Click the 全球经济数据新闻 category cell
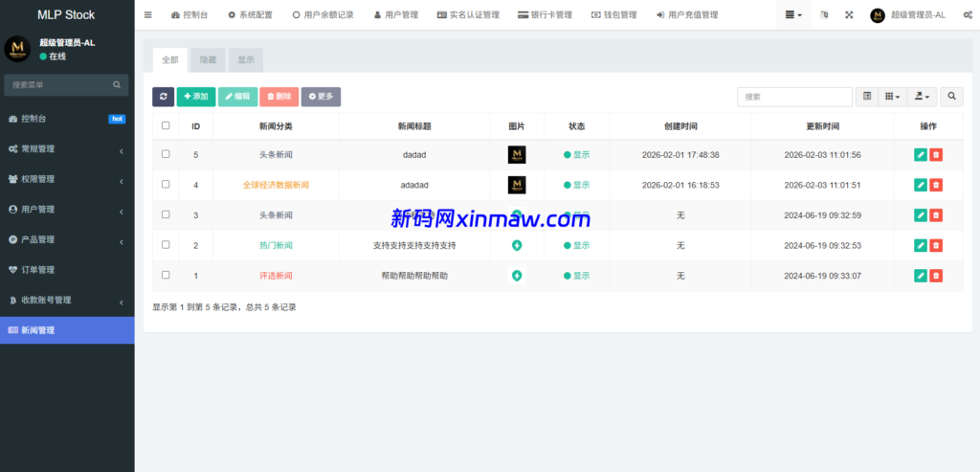Viewport: 980px width, 472px height. [x=276, y=185]
